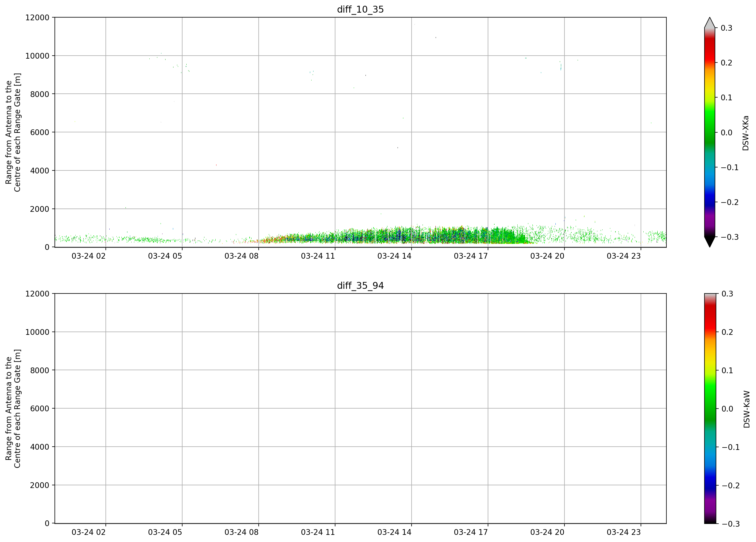Click the 03-24 02 x-axis label in diff_35_94

(x=89, y=532)
